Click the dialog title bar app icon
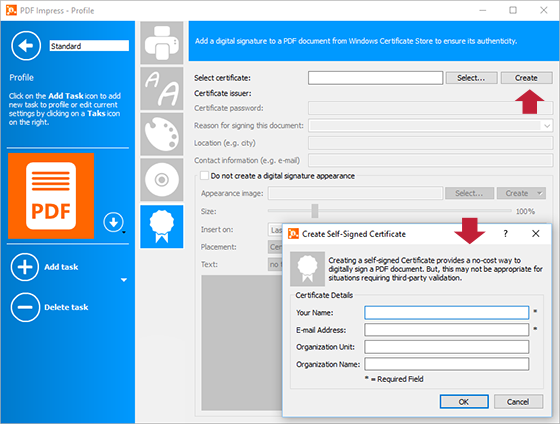 tap(293, 234)
